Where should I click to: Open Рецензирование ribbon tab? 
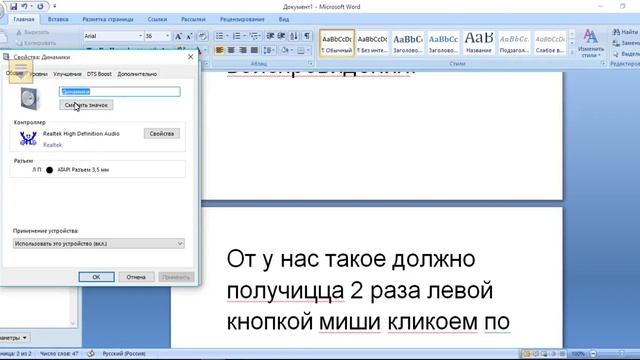242,19
